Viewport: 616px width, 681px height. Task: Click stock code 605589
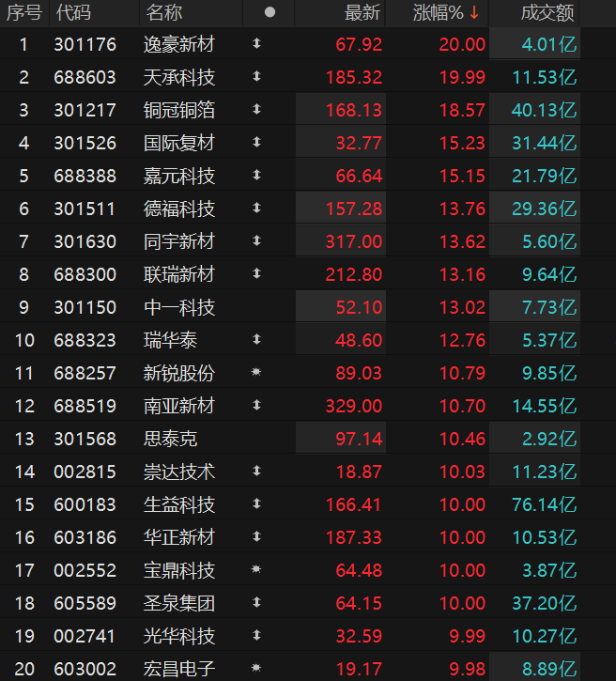(x=85, y=603)
